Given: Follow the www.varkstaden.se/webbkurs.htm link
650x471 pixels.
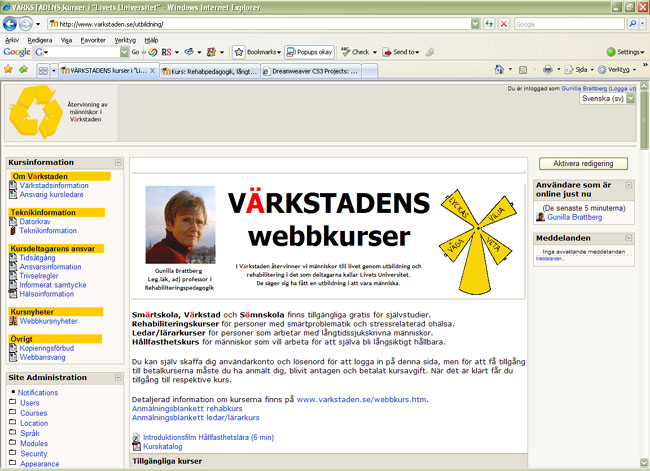Looking at the screenshot, I should [x=361, y=400].
